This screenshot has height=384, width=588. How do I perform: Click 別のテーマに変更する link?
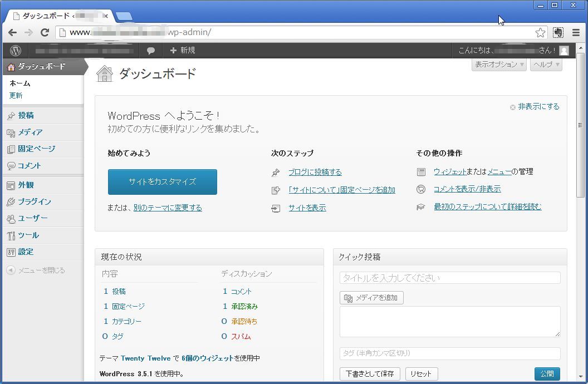(168, 208)
